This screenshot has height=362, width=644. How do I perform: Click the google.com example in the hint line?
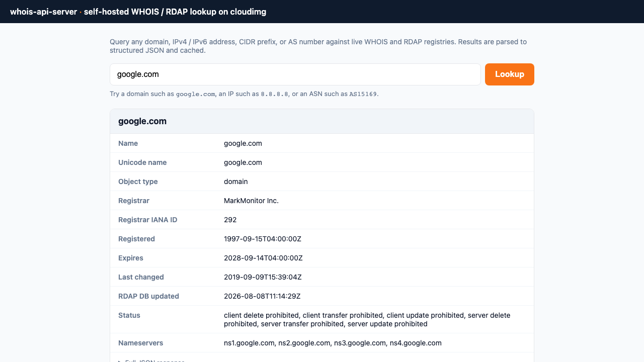click(196, 94)
